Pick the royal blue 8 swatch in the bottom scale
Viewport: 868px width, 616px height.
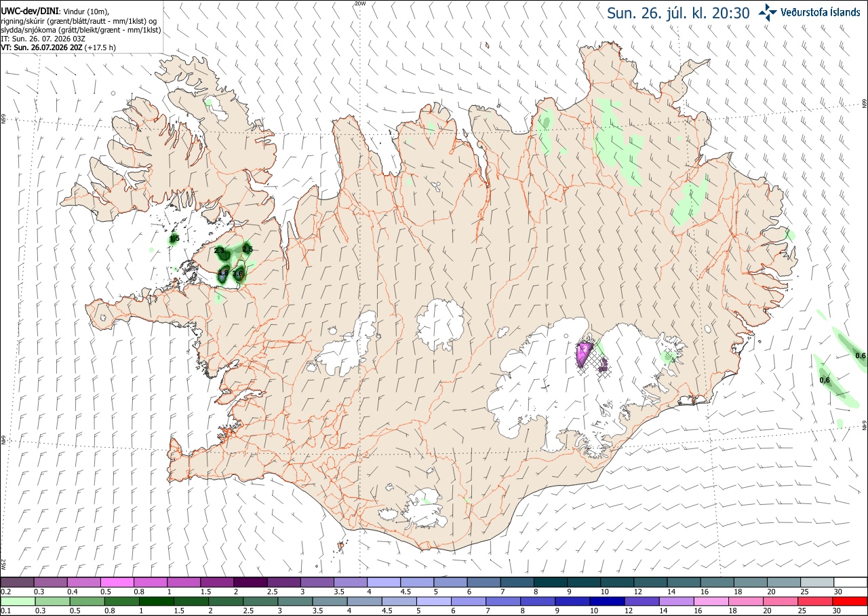[538, 601]
